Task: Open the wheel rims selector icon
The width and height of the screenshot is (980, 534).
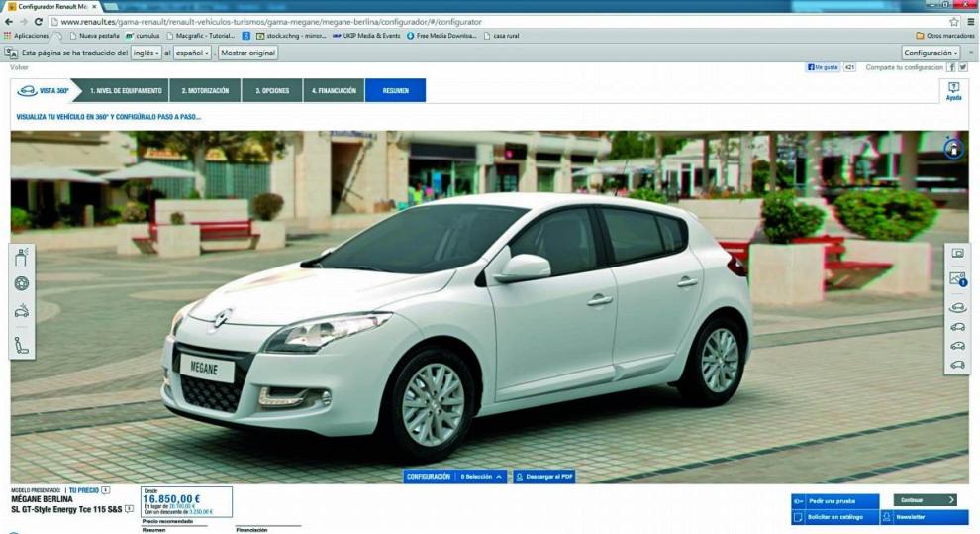Action: point(21,284)
